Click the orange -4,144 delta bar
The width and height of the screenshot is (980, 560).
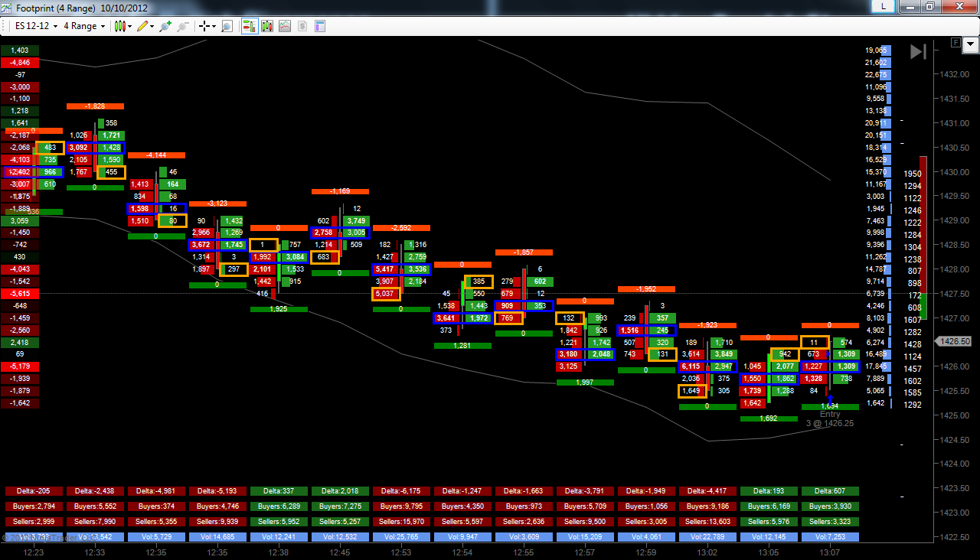[156, 155]
